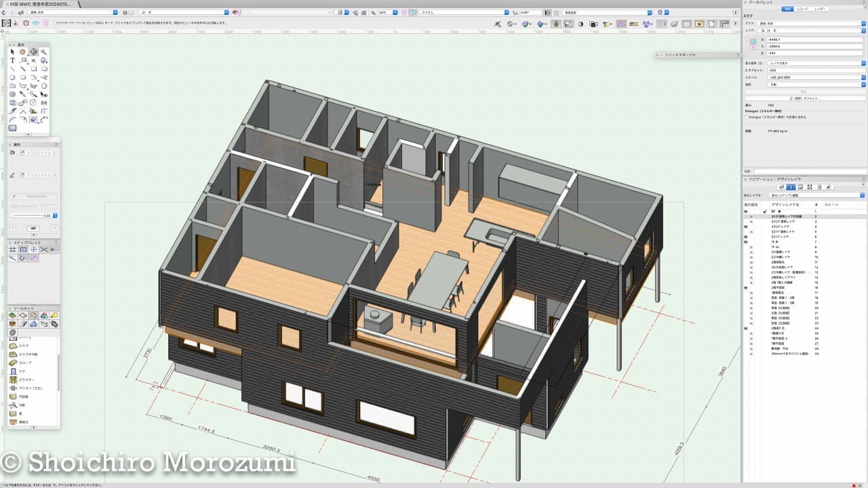Select the Zoom magnifier tool in Basic palette
This screenshot has width=868, height=488.
pos(44,52)
